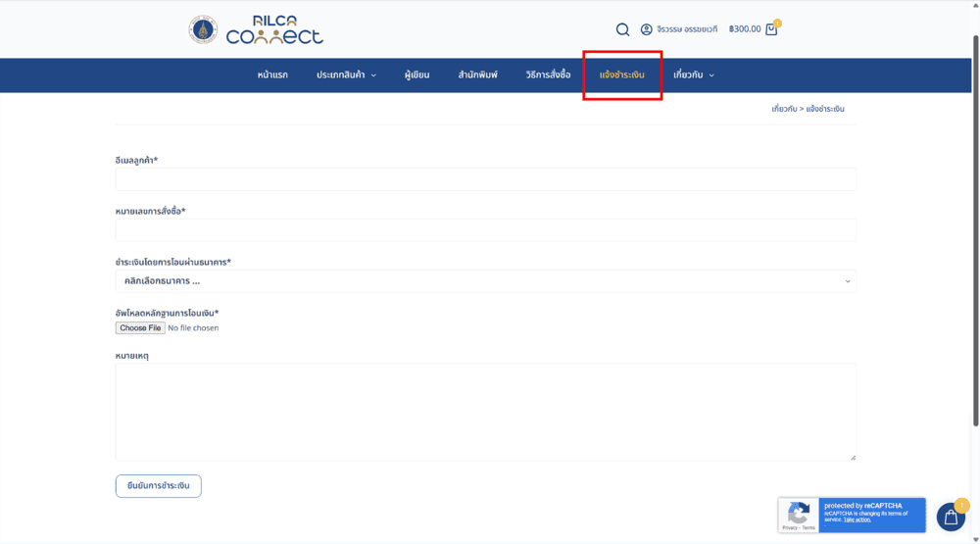The height and width of the screenshot is (544, 980).
Task: Click the user account avatar icon
Action: pos(646,29)
